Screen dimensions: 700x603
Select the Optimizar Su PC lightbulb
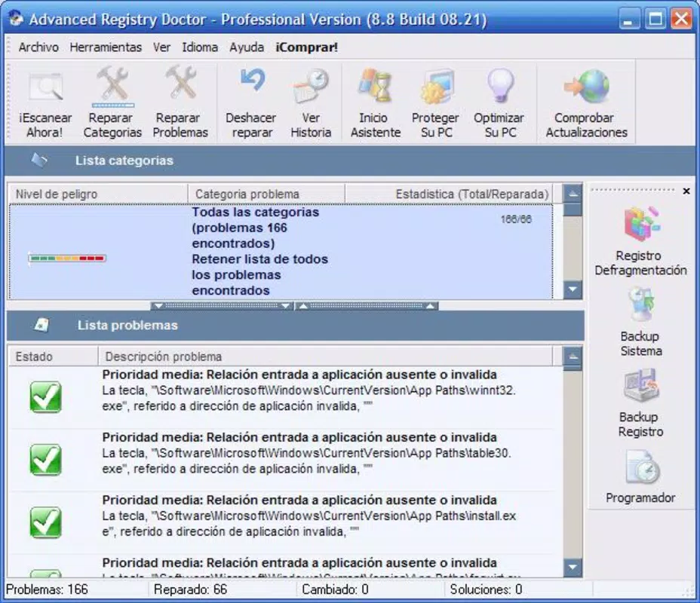point(499,104)
